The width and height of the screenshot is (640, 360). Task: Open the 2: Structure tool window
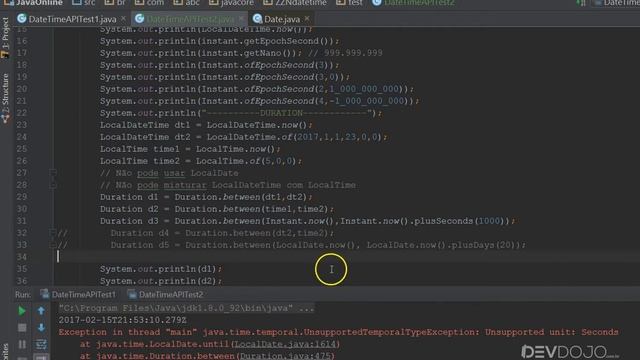5,98
